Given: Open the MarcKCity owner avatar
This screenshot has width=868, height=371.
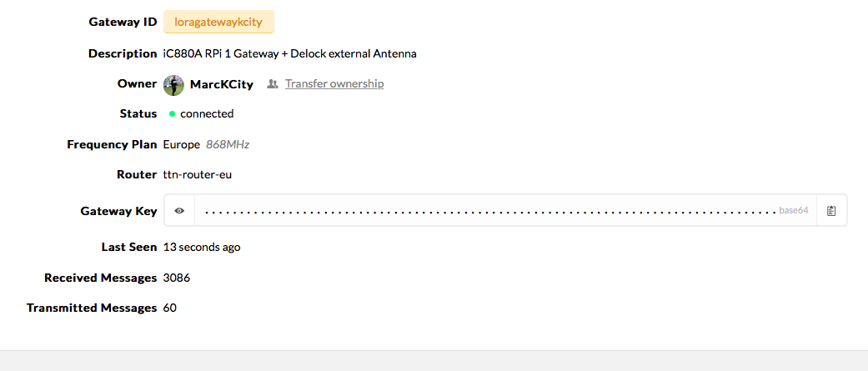Looking at the screenshot, I should (173, 85).
